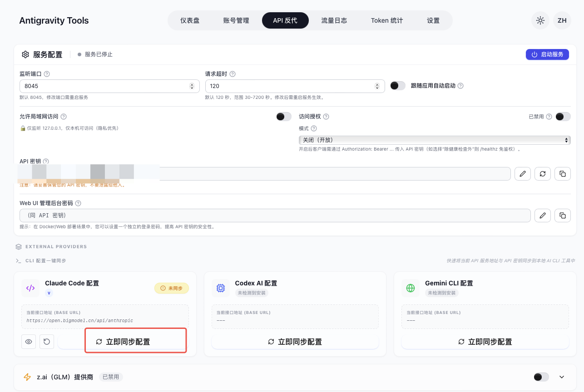This screenshot has height=392, width=584.
Task: Open the 模式 dropdown showing 关闭（开放）
Action: (x=434, y=140)
